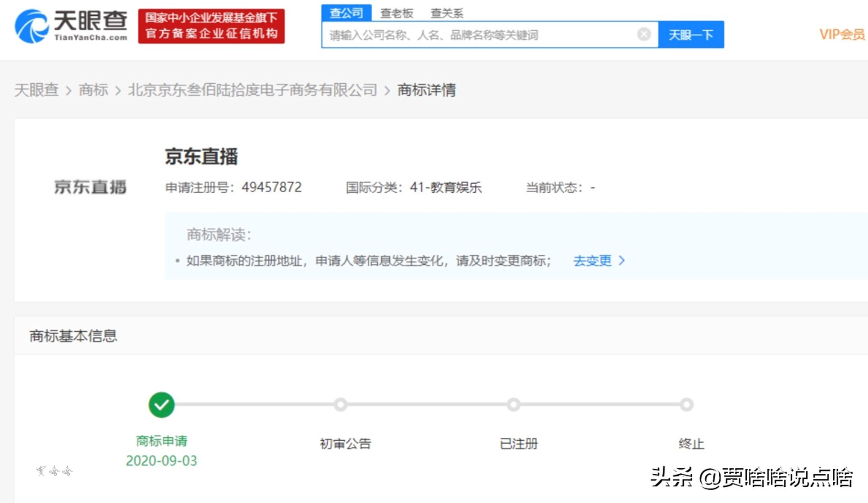
Task: Click the 终止 timeline circle
Action: 685,404
